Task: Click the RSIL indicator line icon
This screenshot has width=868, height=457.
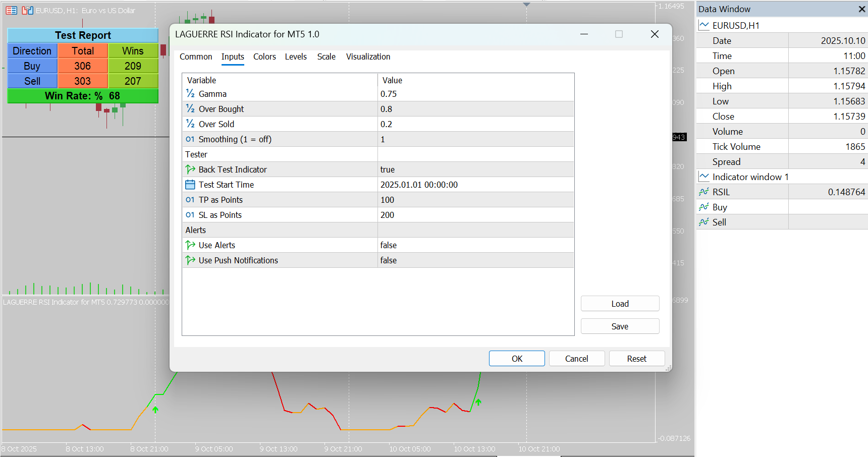Action: 704,192
